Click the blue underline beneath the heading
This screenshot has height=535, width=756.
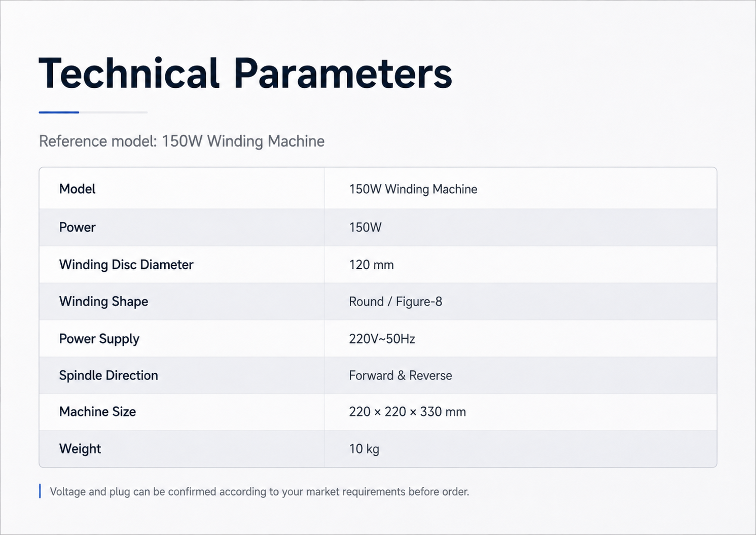(x=59, y=112)
